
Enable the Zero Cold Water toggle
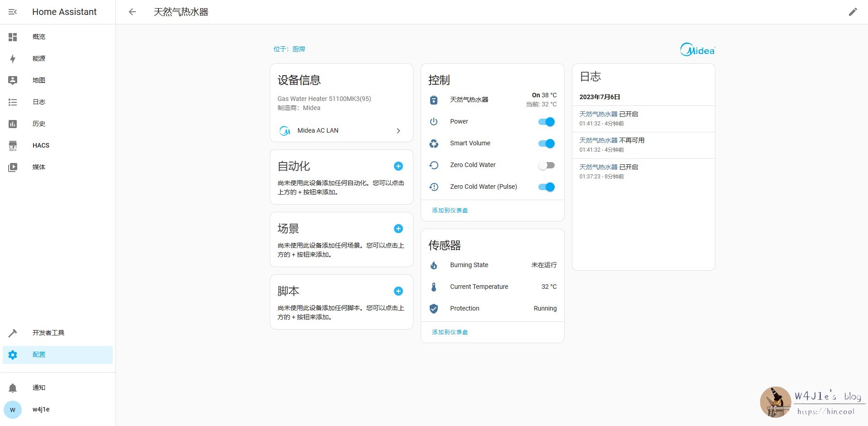point(547,165)
